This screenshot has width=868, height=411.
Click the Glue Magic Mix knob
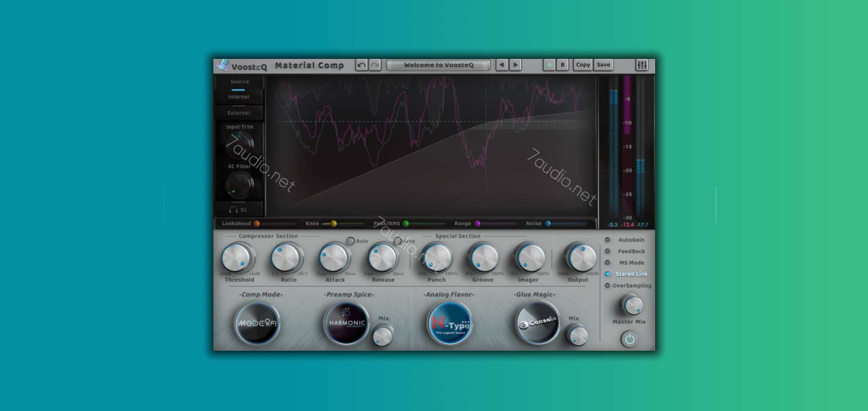[x=577, y=336]
